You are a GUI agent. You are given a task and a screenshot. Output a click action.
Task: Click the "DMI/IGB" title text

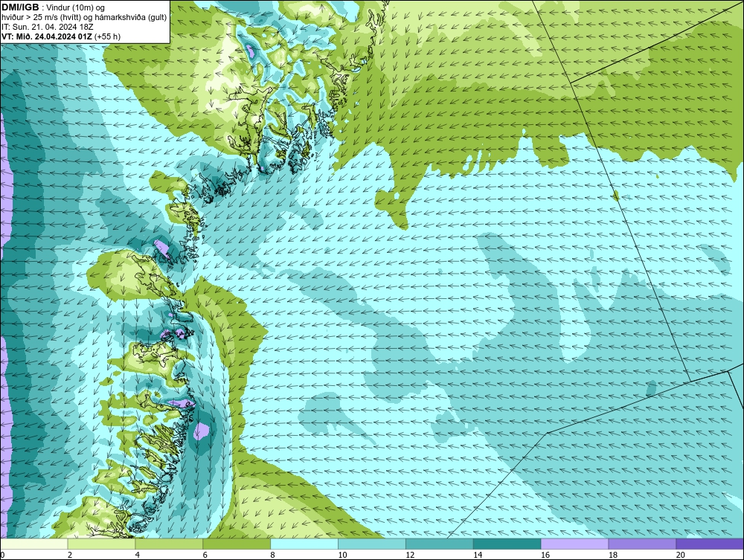pos(20,7)
